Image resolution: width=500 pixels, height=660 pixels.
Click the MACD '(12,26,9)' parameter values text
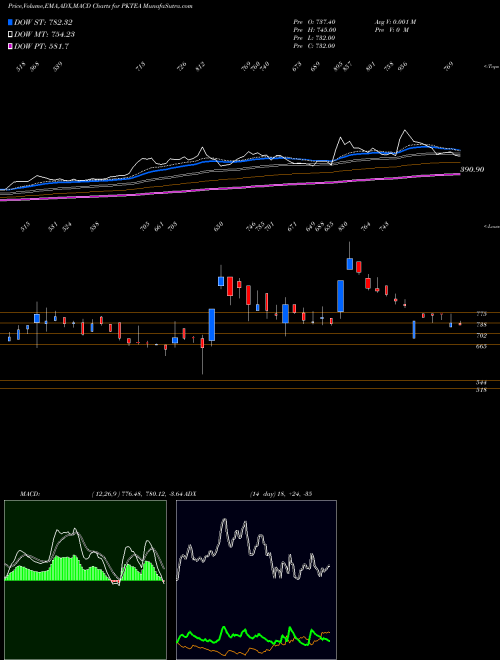[138, 493]
